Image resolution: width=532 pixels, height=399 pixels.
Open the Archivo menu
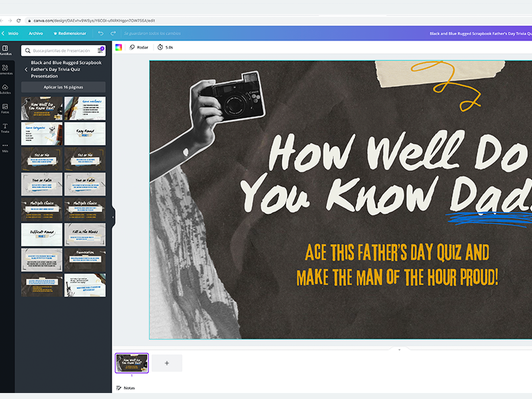37,33
